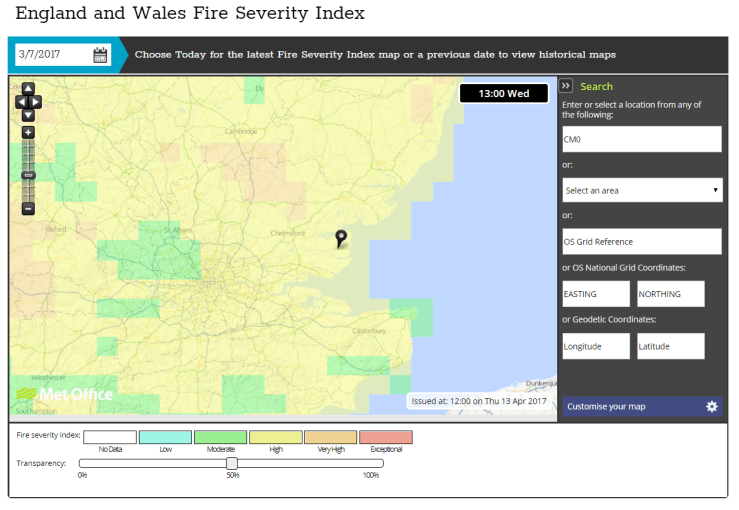Click the date field showing 3/7/2017
Viewport: 739px width, 510px height.
pos(52,55)
